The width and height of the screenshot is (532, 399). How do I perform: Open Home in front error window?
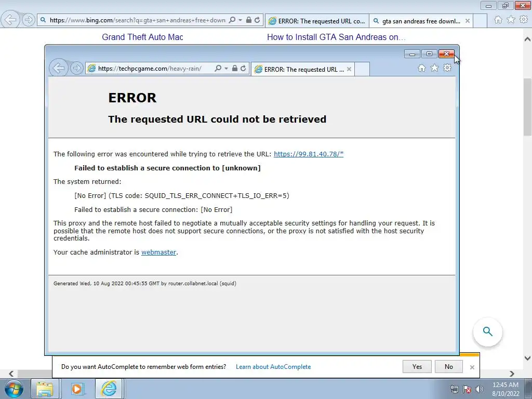pyautogui.click(x=421, y=68)
